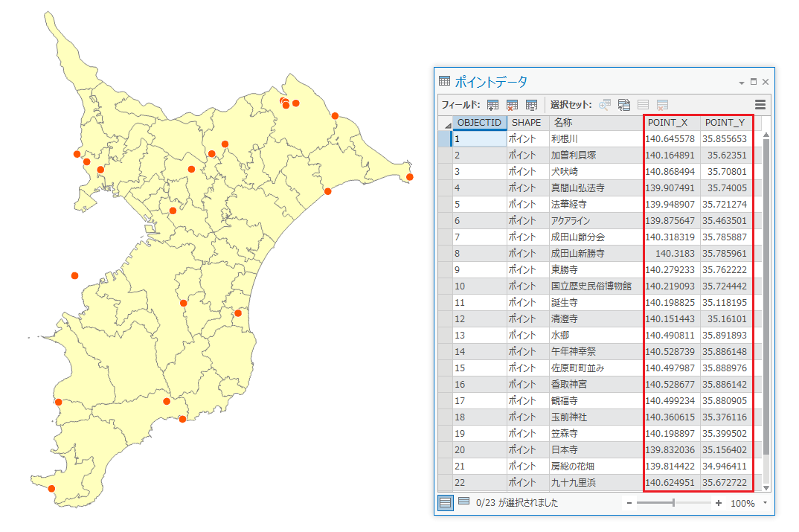Click the OBJECTID column header

480,122
